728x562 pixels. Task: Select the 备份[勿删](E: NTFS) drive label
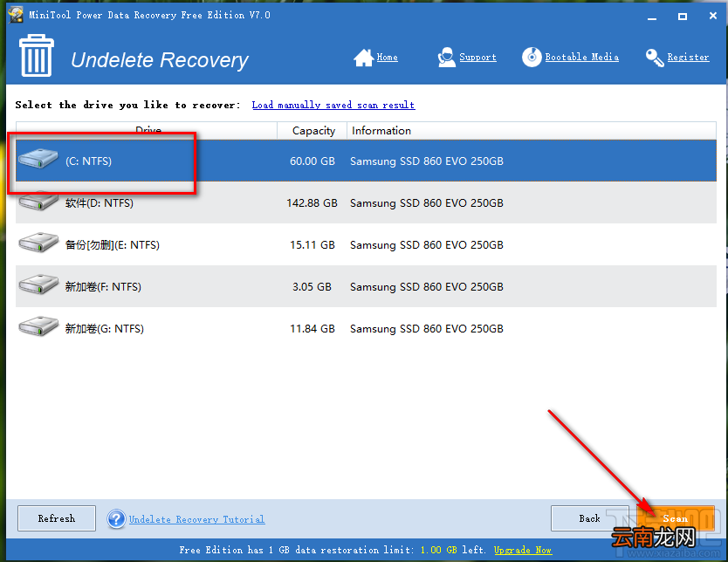tap(113, 244)
